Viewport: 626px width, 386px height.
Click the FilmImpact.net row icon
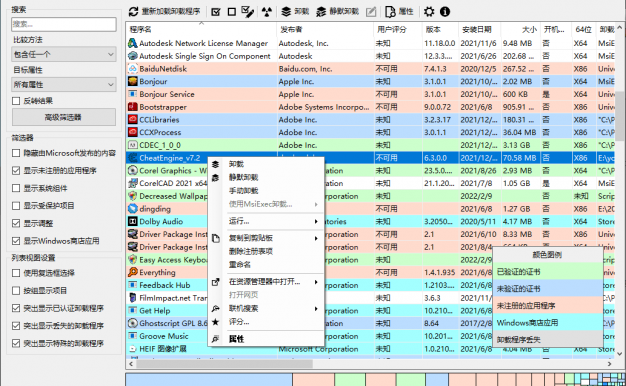click(133, 298)
